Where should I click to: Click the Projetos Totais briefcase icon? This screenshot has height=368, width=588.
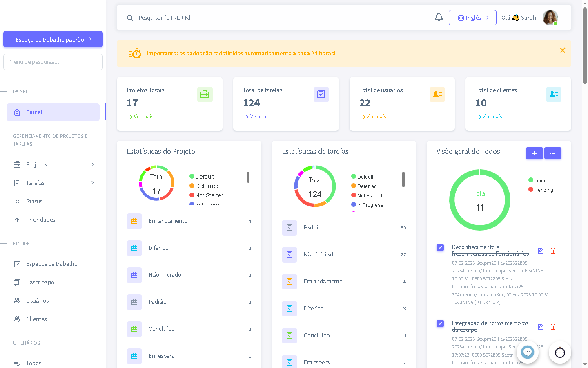[x=205, y=94]
